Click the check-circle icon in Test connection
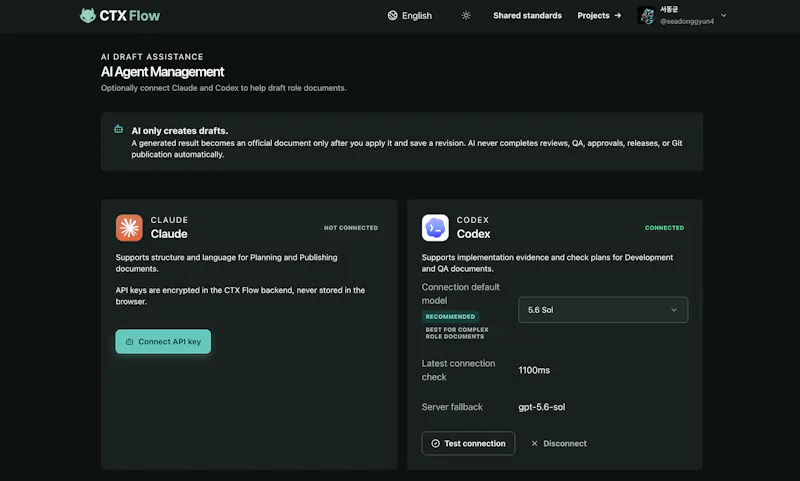 point(435,443)
